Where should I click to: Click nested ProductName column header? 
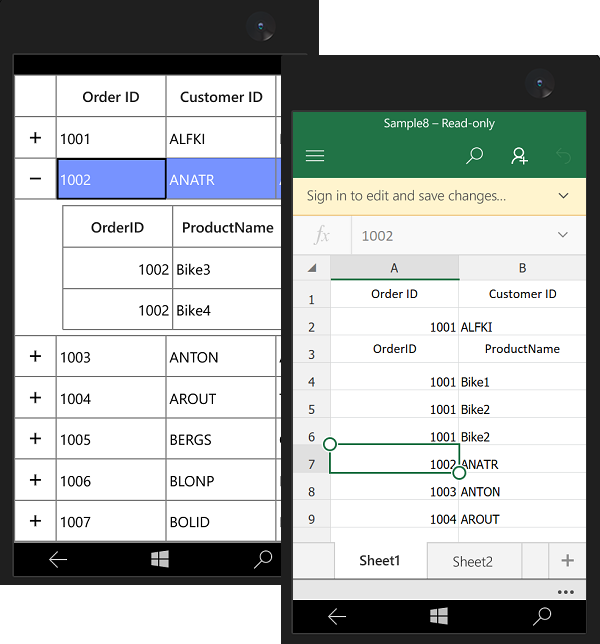click(x=228, y=227)
